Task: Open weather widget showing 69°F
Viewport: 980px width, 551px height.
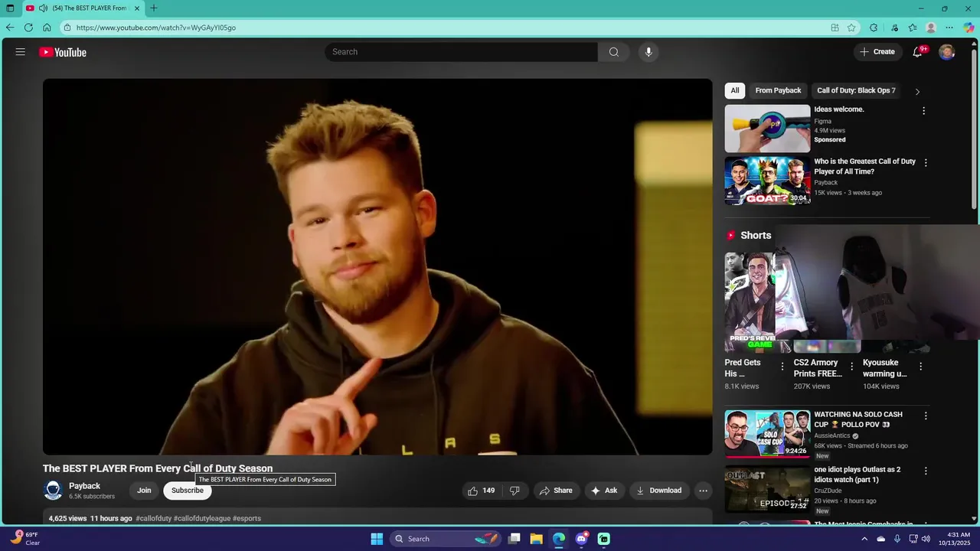Action: [x=25, y=539]
